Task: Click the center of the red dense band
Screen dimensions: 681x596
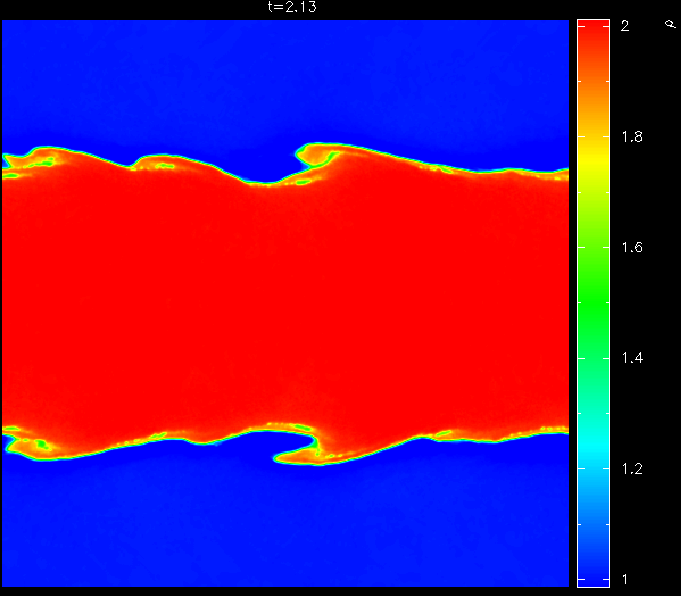Action: point(285,300)
